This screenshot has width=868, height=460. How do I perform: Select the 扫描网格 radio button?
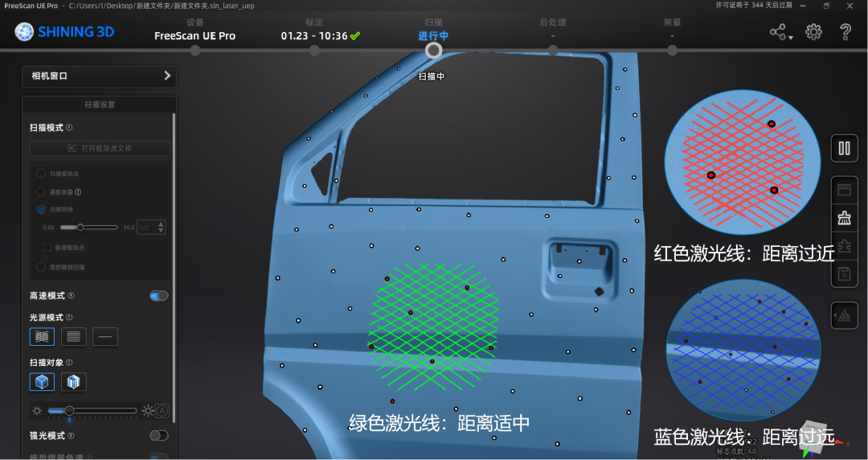41,210
